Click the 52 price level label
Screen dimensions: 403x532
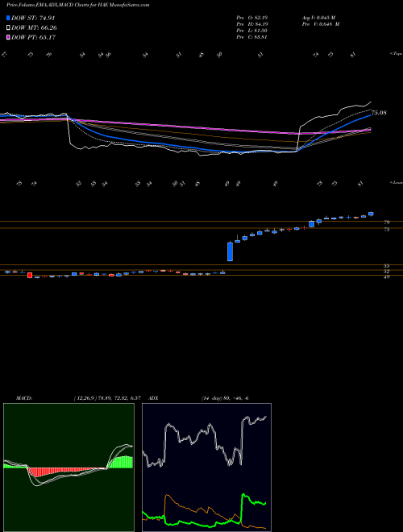386,272
